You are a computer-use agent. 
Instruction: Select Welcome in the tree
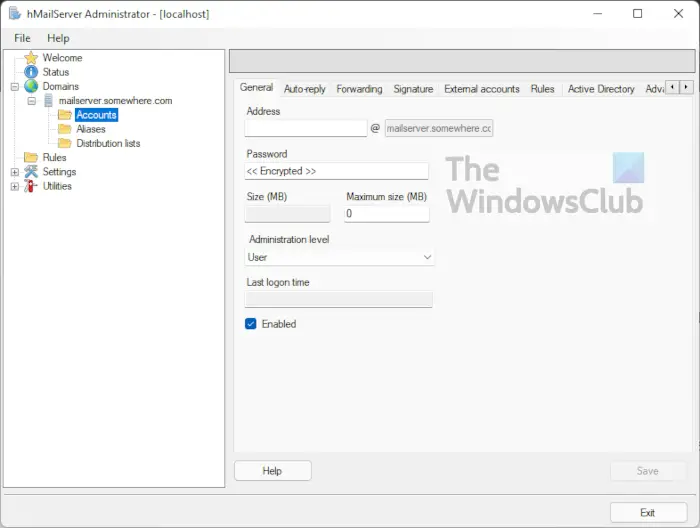click(62, 58)
